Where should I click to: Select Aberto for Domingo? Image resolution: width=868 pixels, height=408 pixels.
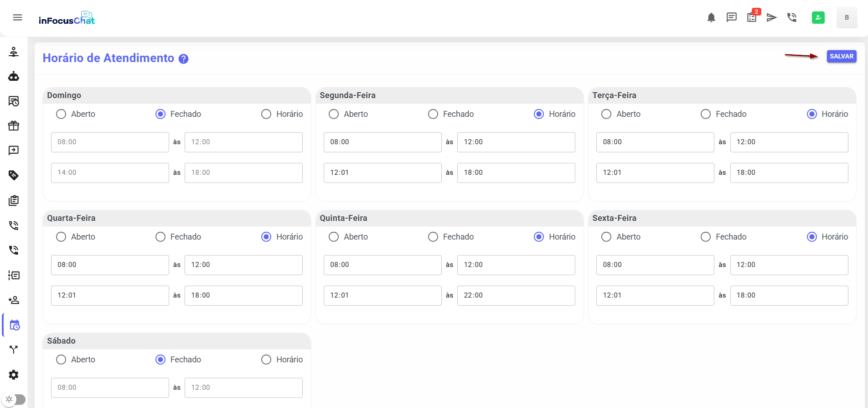coord(61,114)
